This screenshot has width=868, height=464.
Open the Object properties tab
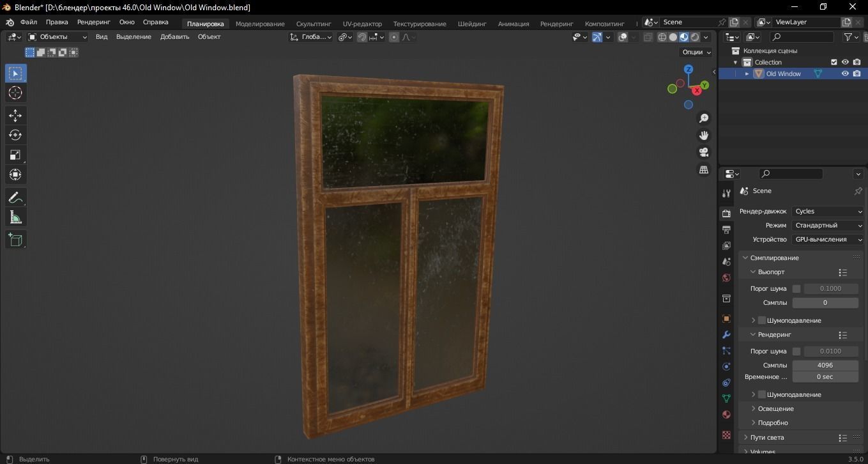point(726,318)
